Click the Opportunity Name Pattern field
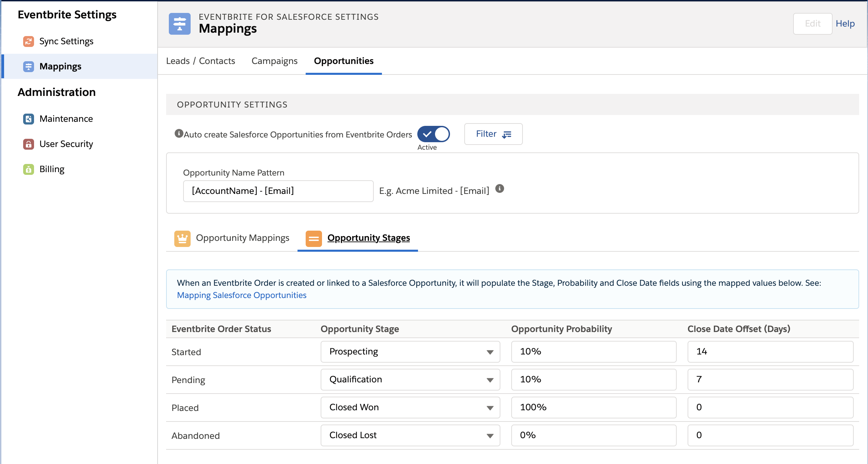 [278, 191]
